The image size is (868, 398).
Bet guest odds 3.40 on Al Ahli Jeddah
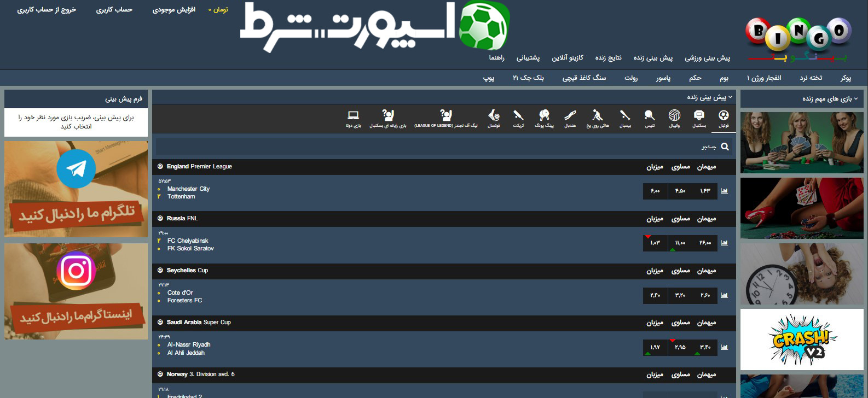[x=705, y=347]
